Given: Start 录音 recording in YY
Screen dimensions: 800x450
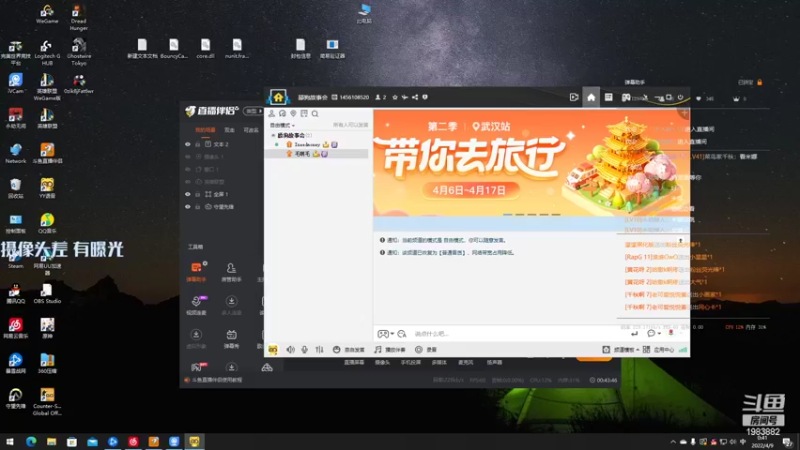Looking at the screenshot, I should pos(426,349).
